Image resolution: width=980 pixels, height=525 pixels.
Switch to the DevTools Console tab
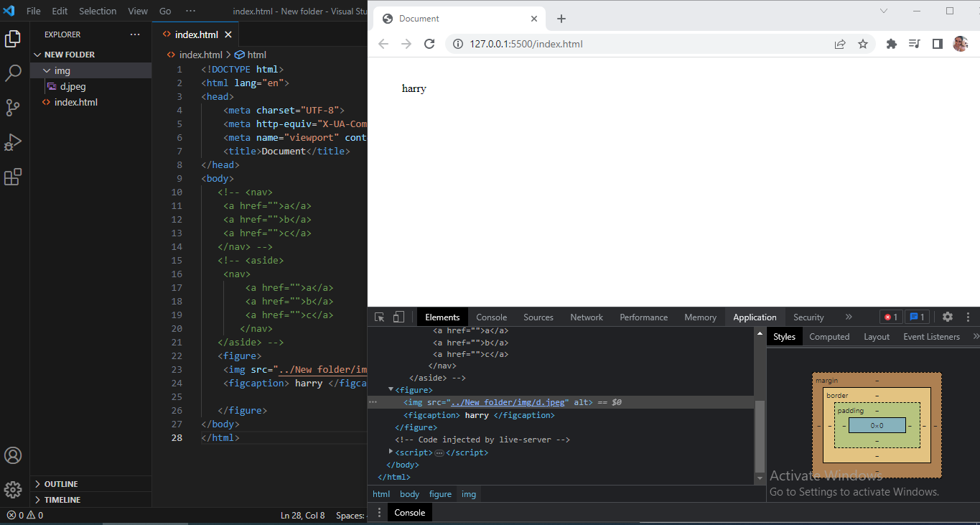pos(492,317)
